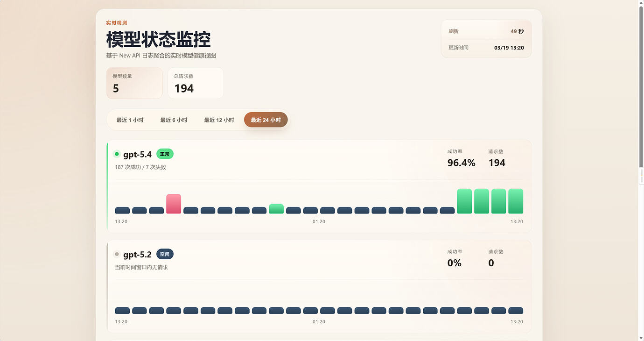Click the 194 request count in gpt-5.4 card
Viewport: 644px width, 341px height.
click(x=497, y=163)
